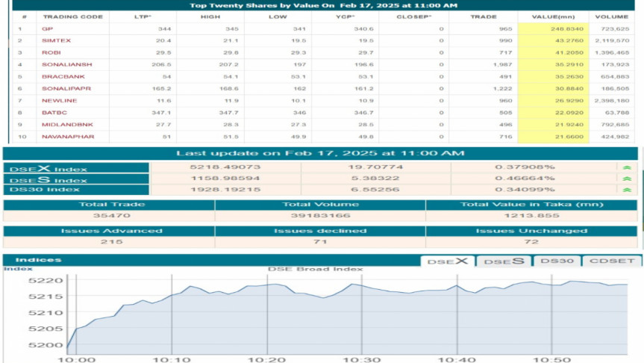Click the ROBI trading code
The width and height of the screenshot is (644, 363).
pos(50,53)
